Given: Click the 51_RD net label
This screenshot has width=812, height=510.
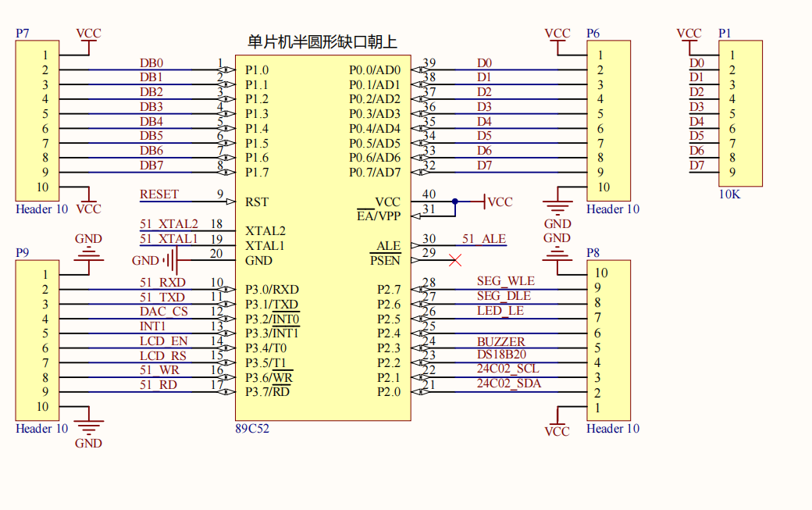Looking at the screenshot, I should click(x=158, y=385).
